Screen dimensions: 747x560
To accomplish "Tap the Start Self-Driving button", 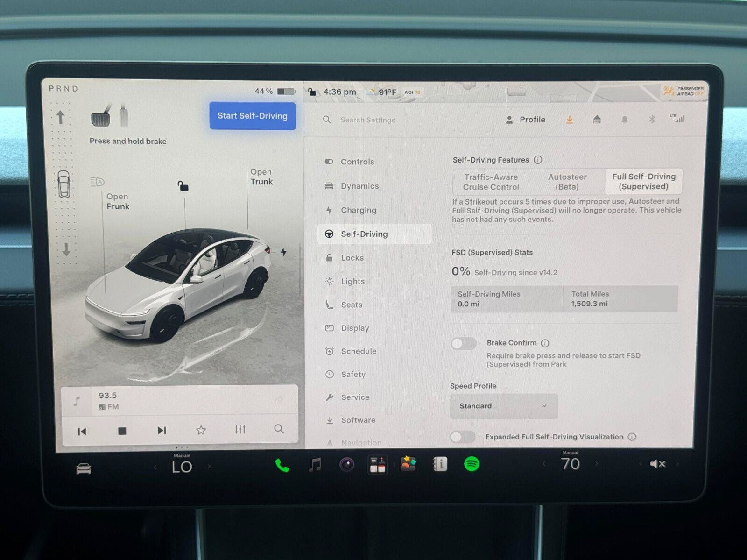I will [x=253, y=116].
